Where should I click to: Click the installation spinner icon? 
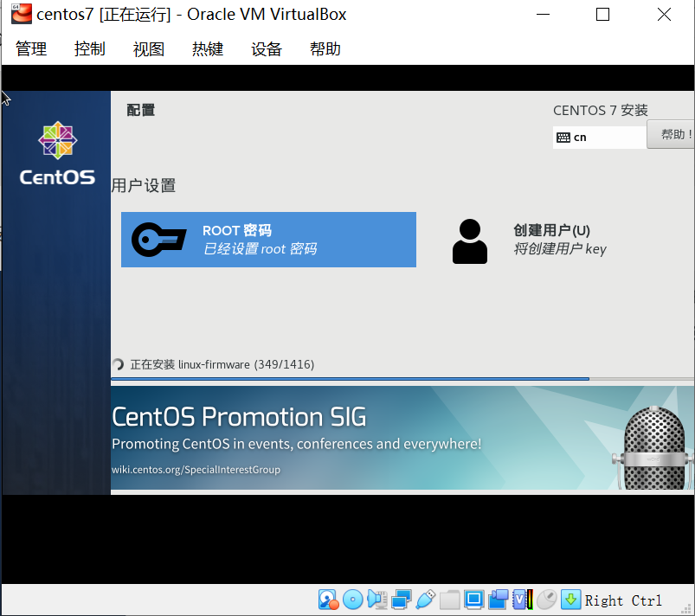pyautogui.click(x=118, y=364)
